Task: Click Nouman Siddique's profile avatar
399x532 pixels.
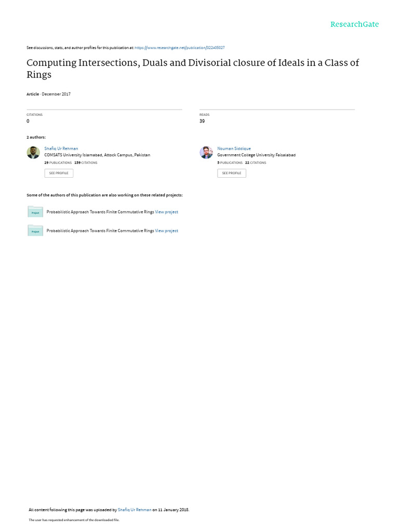Action: click(206, 152)
